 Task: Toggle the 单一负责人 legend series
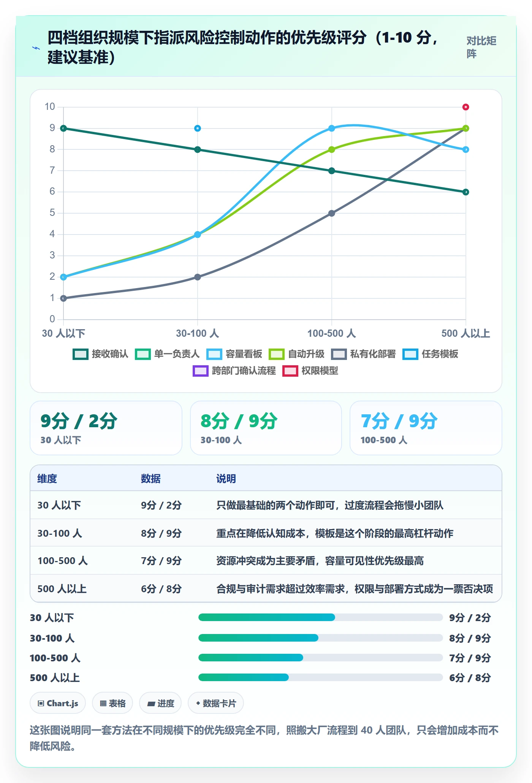click(167, 354)
